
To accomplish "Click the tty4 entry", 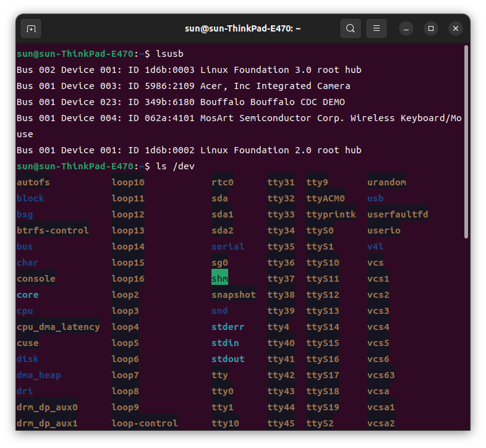I will pos(278,327).
